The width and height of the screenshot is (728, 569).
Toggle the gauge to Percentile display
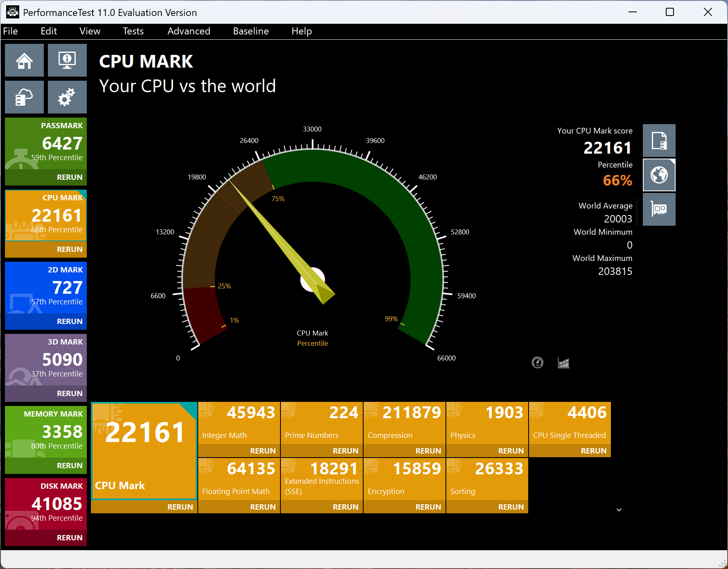(312, 343)
